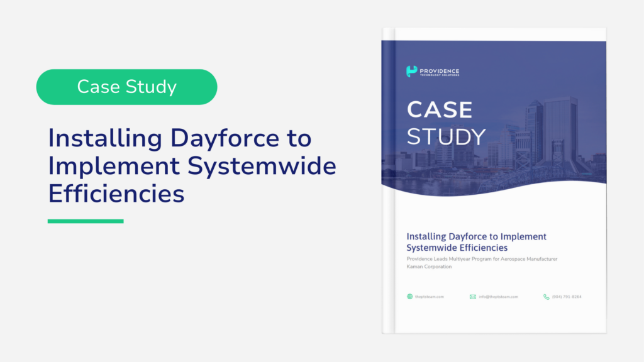Click the Providence teal logo icon
The height and width of the screenshot is (362, 644).
411,71
